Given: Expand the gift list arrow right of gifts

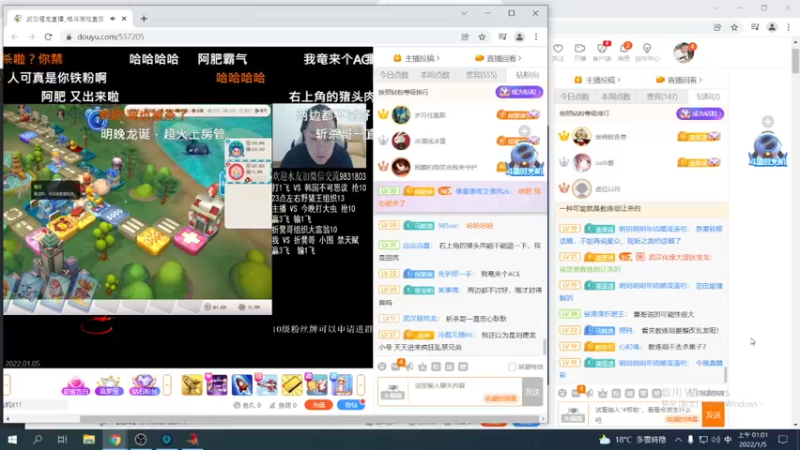Looking at the screenshot, I should (361, 385).
